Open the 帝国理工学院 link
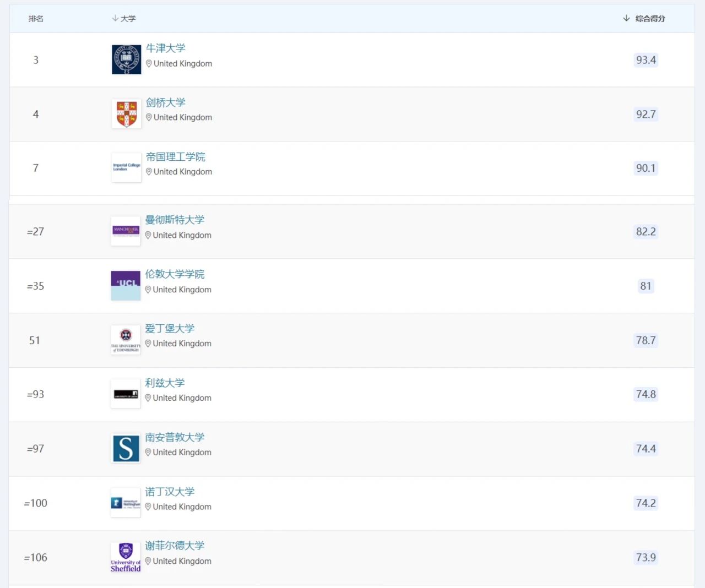 coord(176,157)
